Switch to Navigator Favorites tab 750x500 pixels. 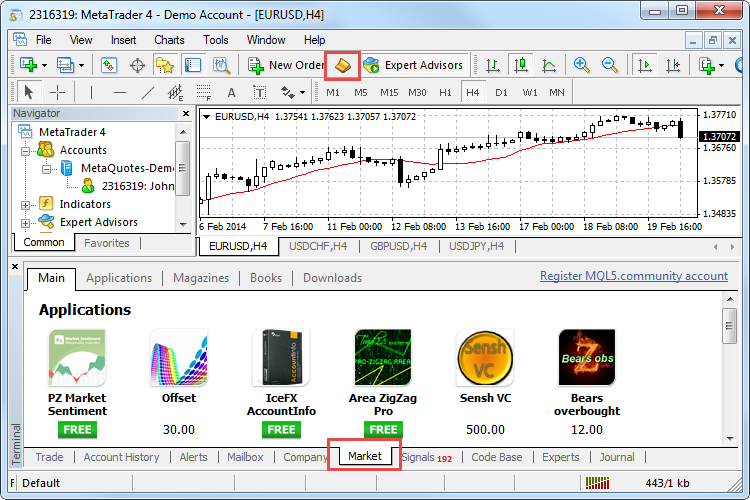107,243
